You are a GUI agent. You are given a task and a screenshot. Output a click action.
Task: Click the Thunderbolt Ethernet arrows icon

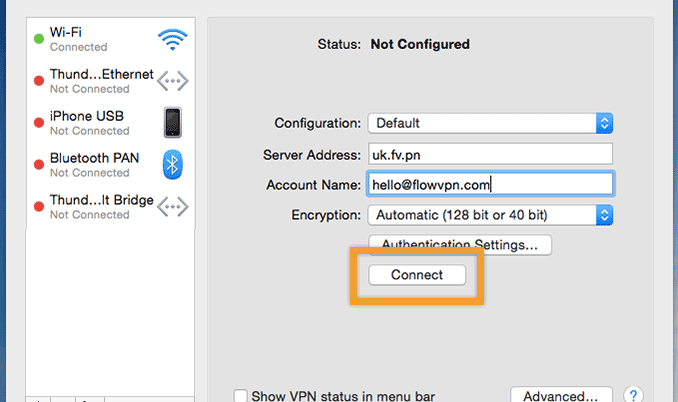[x=172, y=81]
